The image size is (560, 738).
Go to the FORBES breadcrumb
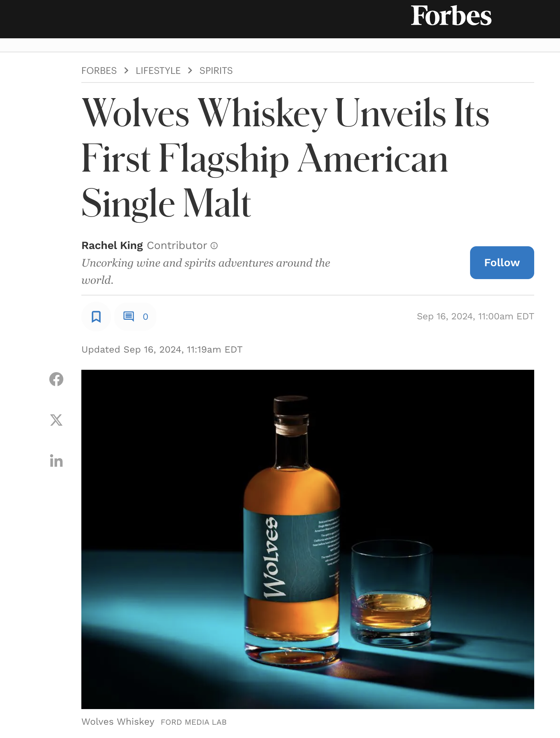(99, 71)
